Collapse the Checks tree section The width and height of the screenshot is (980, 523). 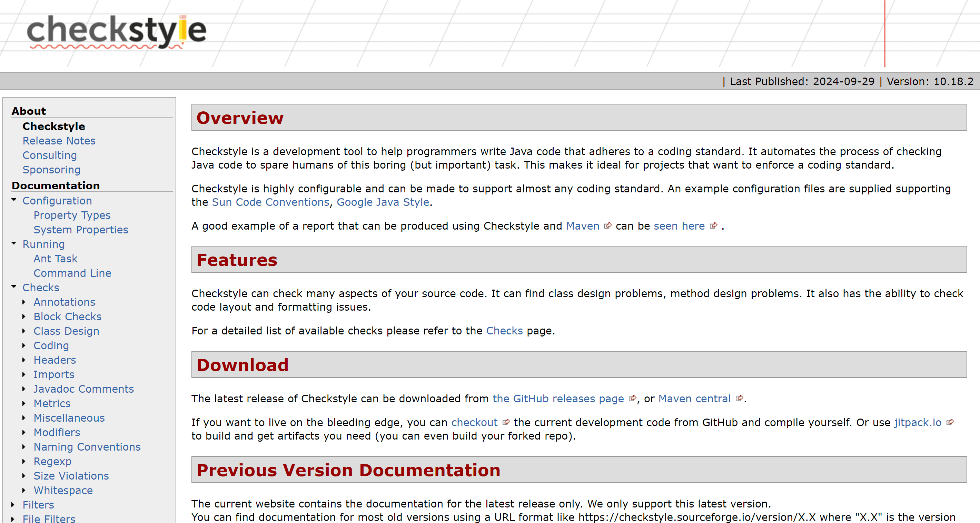pos(14,287)
